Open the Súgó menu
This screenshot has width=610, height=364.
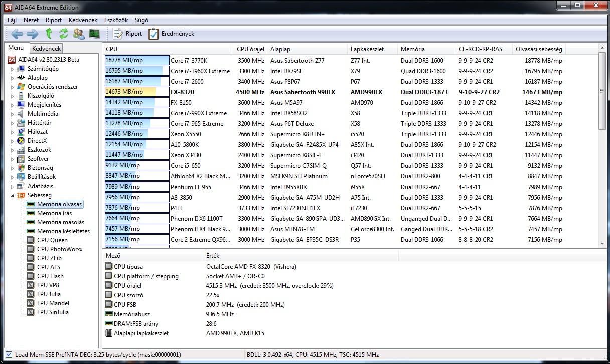click(x=141, y=20)
